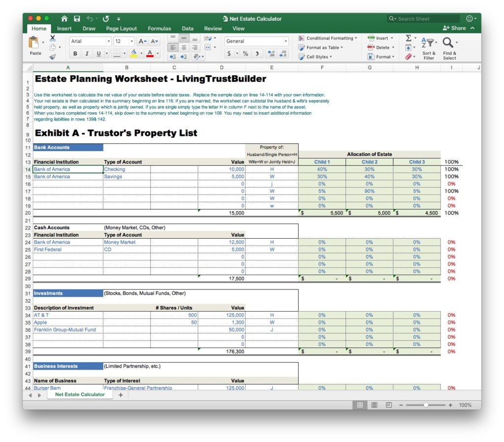
Task: Open Sort & Filter tool
Action: (x=429, y=48)
